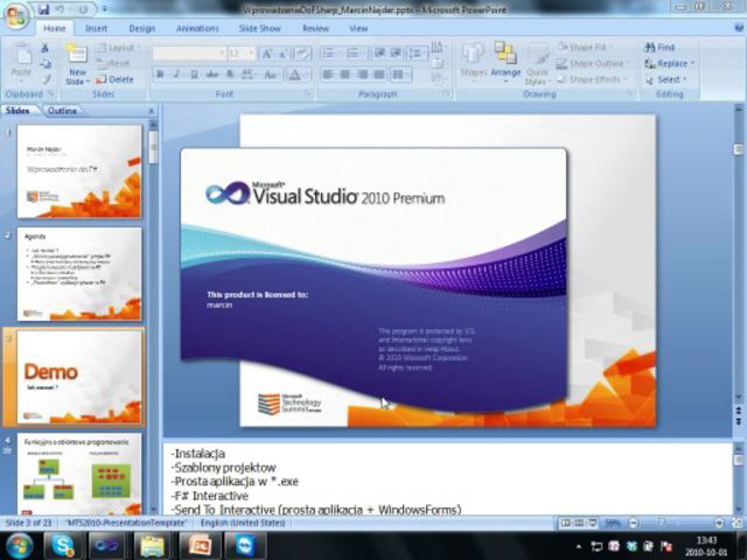The image size is (747, 560).
Task: Click the Increase List Level indent icon
Action: [x=396, y=53]
